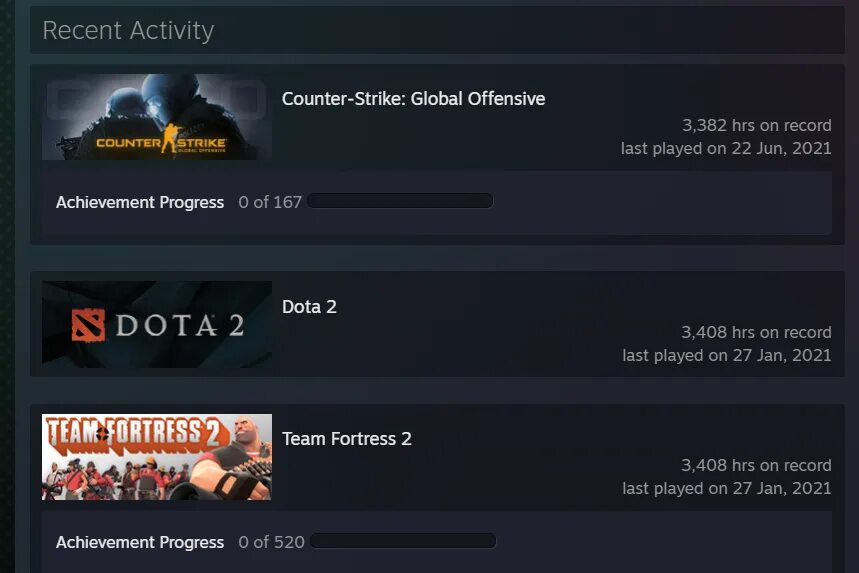Open the Counter-Strike: Global Offensive banner image
This screenshot has width=859, height=573.
[x=157, y=117]
